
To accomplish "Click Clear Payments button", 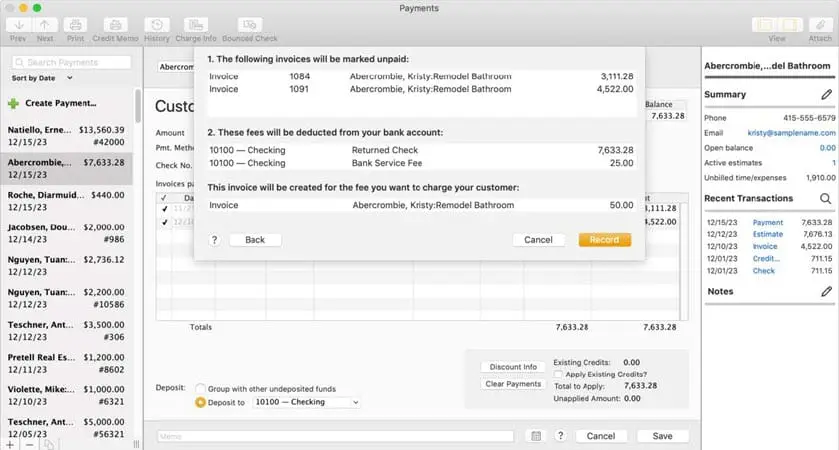I will coord(513,384).
